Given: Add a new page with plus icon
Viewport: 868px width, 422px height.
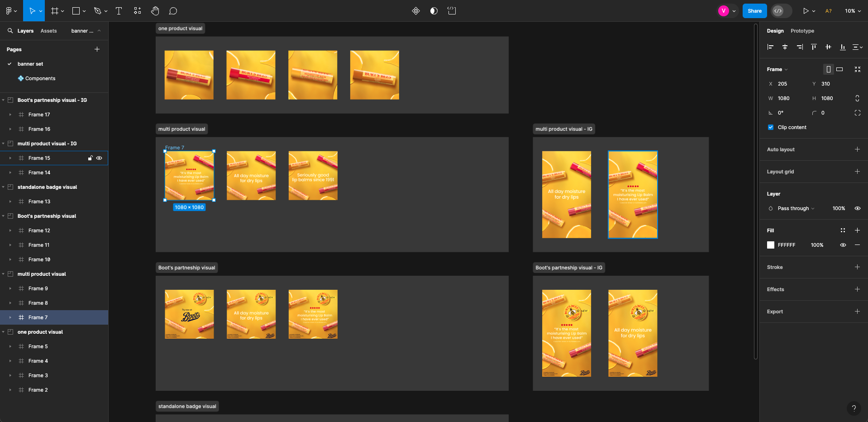Looking at the screenshot, I should click(x=97, y=49).
